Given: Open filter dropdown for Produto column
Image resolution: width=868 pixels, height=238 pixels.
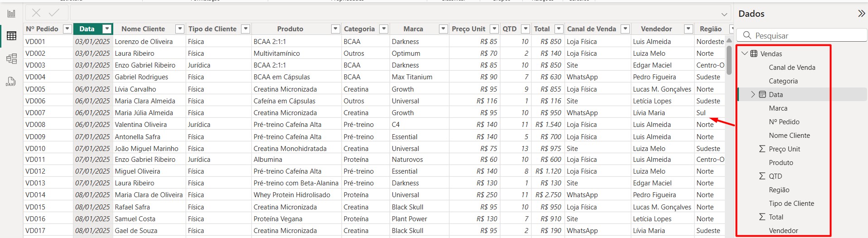Looking at the screenshot, I should point(335,29).
